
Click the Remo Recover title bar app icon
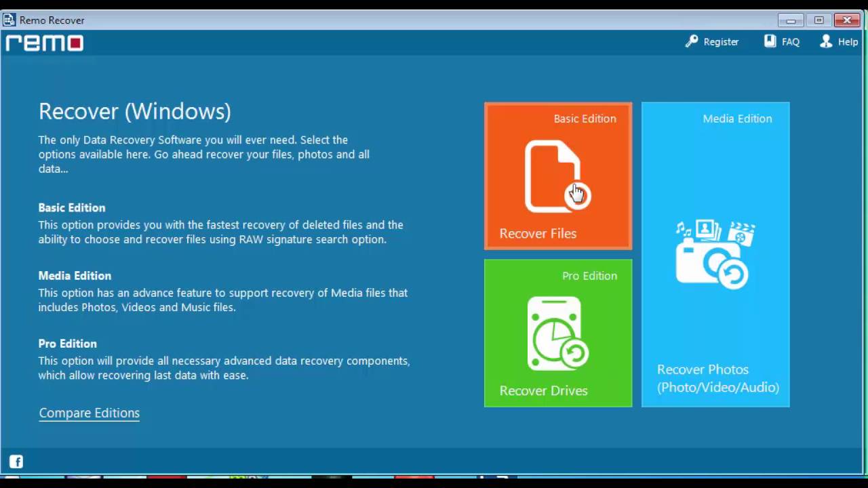(x=9, y=20)
